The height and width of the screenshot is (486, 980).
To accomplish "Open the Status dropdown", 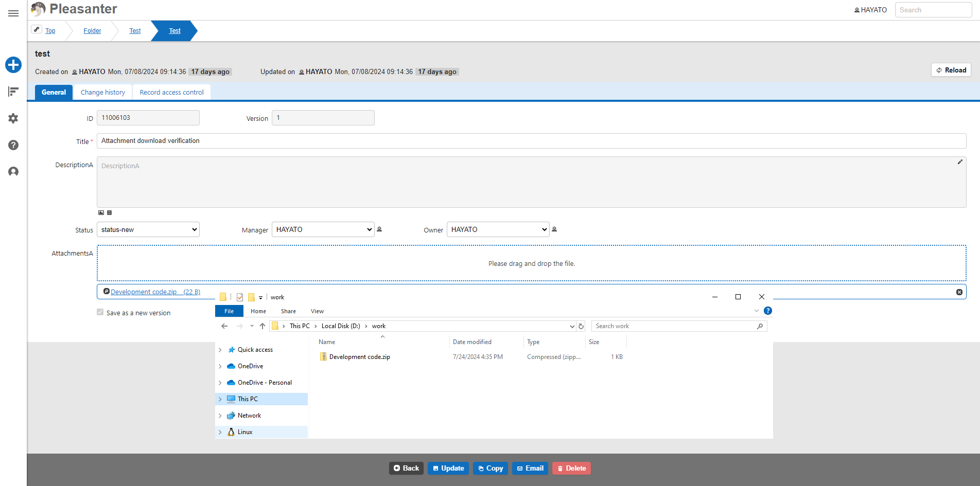I will click(148, 229).
